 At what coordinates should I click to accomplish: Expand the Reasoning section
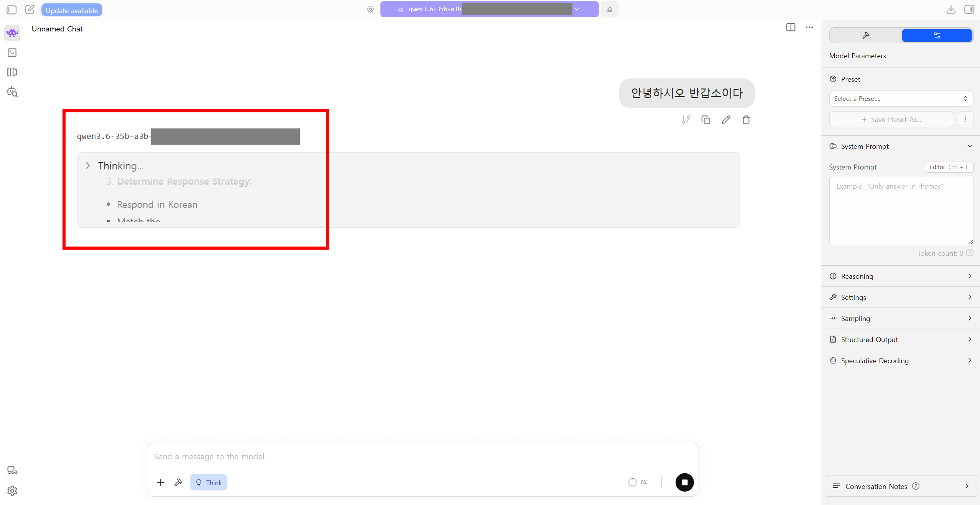point(901,276)
